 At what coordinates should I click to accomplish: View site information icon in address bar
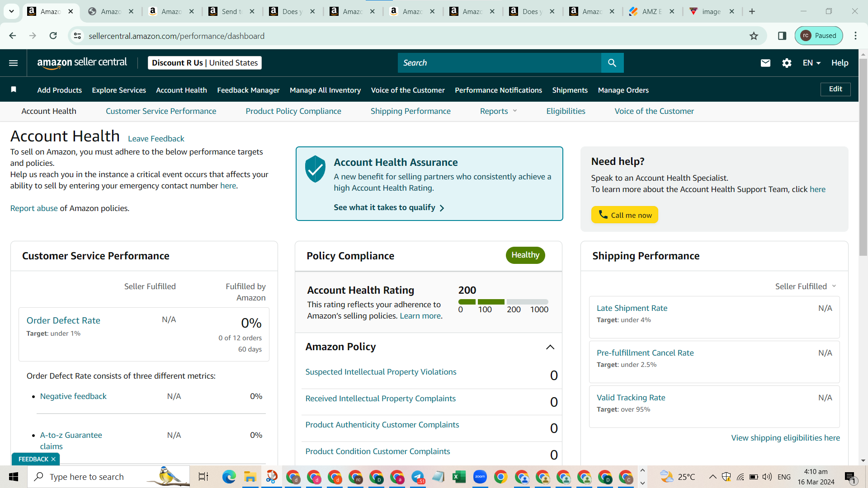coord(78,36)
